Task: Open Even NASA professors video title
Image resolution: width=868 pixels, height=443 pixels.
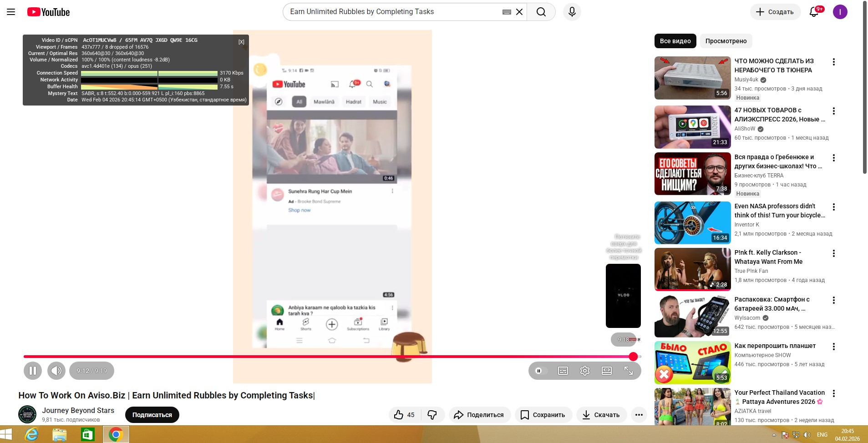Action: (780, 211)
